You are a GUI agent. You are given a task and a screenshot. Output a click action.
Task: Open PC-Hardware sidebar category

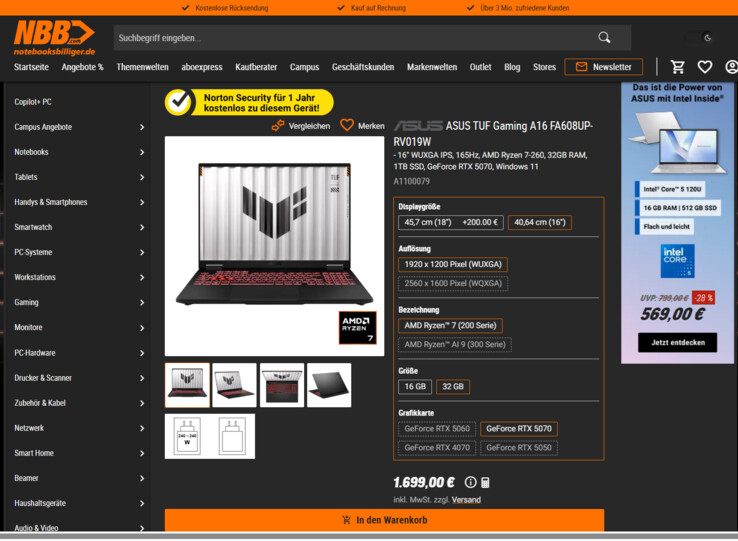[x=35, y=353]
